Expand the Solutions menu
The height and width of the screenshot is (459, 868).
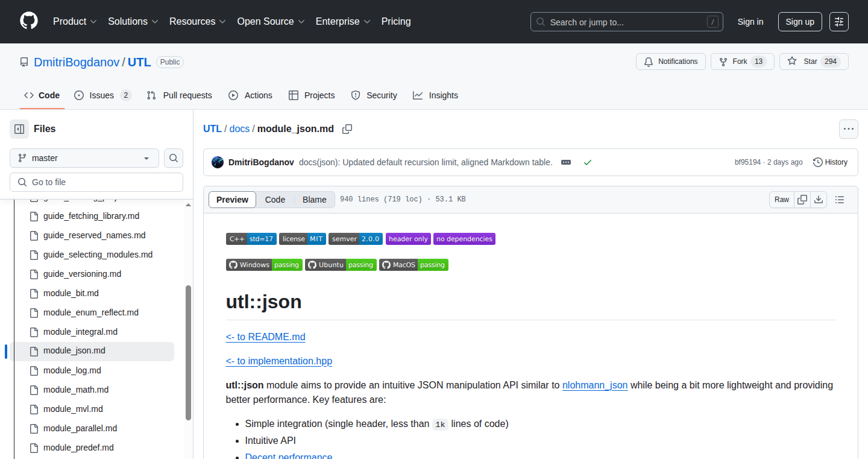[133, 22]
